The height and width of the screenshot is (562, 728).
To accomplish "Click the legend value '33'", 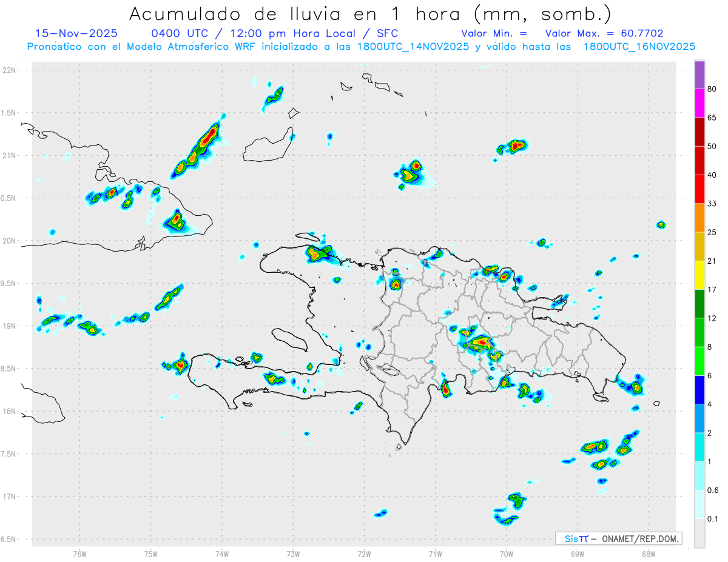I will click(712, 204).
